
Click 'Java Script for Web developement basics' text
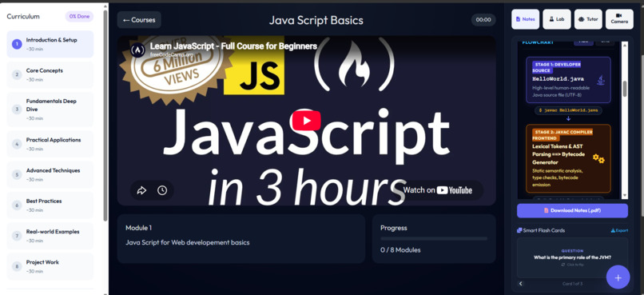coord(187,242)
